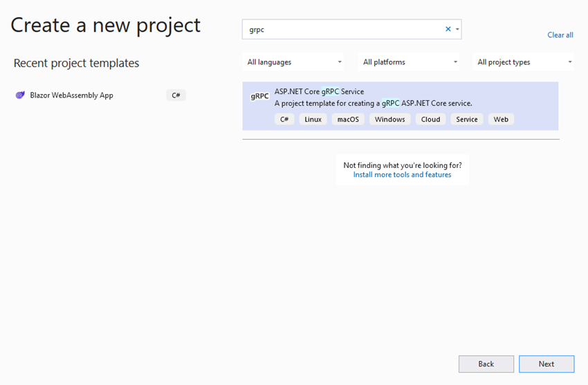Click the gRPC template icon

(x=259, y=96)
